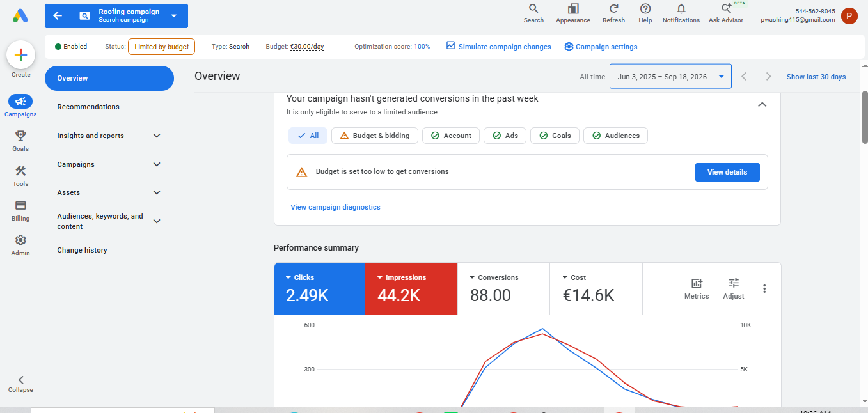This screenshot has height=413, width=868.
Task: Open account avatar P
Action: [849, 16]
